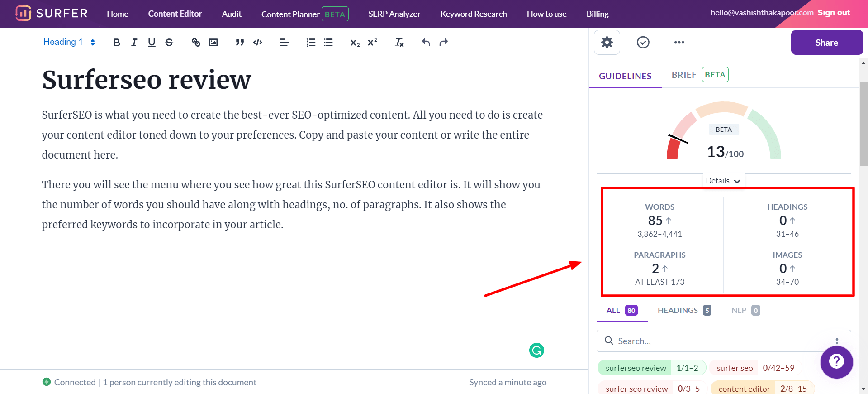868x394 pixels.
Task: Expand the Details section under score
Action: pyautogui.click(x=723, y=181)
